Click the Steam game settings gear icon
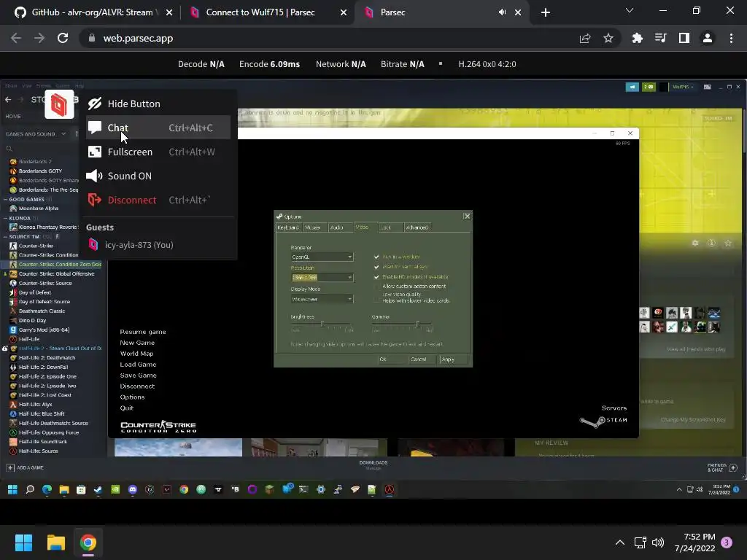The image size is (747, 560). tap(695, 243)
